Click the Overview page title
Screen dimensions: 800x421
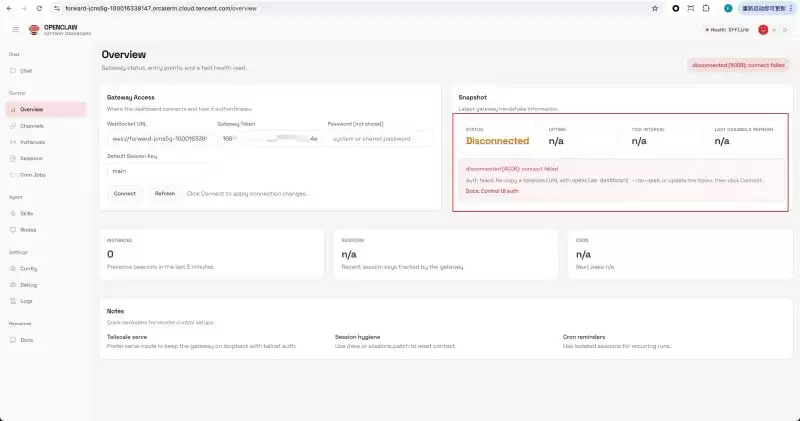[x=123, y=55]
